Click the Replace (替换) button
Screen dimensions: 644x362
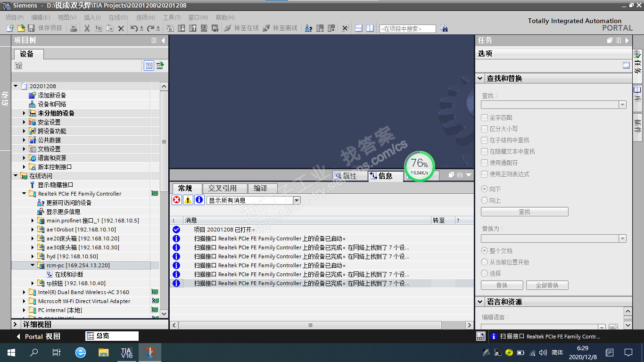tap(502, 285)
